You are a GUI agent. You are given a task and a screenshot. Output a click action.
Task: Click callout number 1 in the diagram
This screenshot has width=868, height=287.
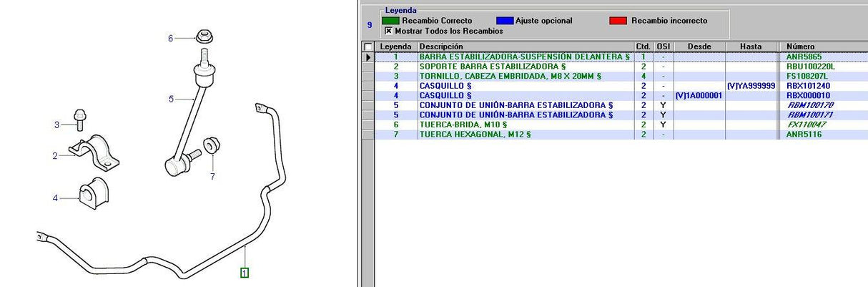(x=245, y=272)
